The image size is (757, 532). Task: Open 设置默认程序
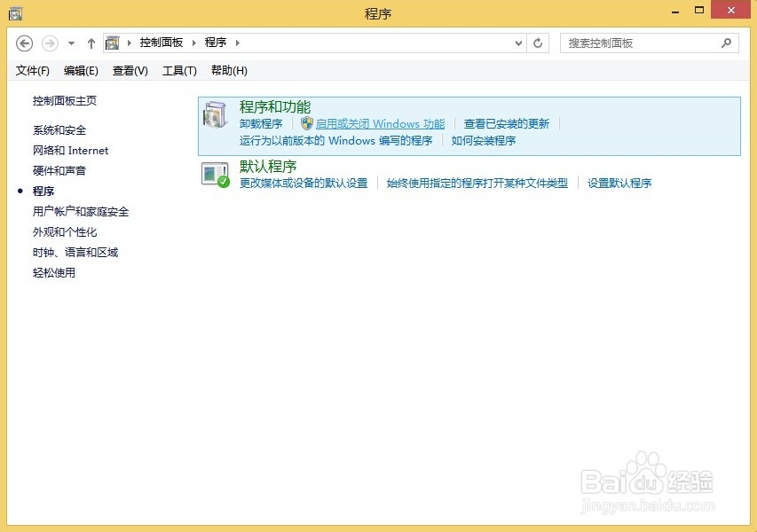click(621, 184)
